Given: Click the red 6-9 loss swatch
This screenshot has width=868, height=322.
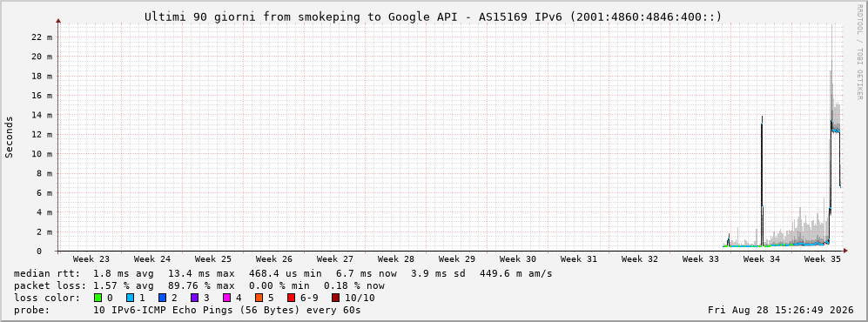Looking at the screenshot, I should click(x=291, y=298).
